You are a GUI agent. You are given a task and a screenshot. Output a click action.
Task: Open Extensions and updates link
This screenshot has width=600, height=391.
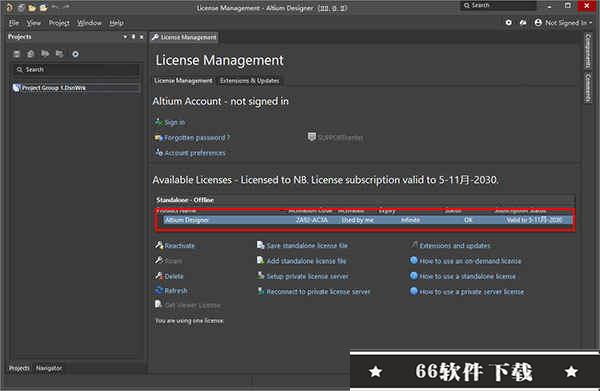point(455,246)
